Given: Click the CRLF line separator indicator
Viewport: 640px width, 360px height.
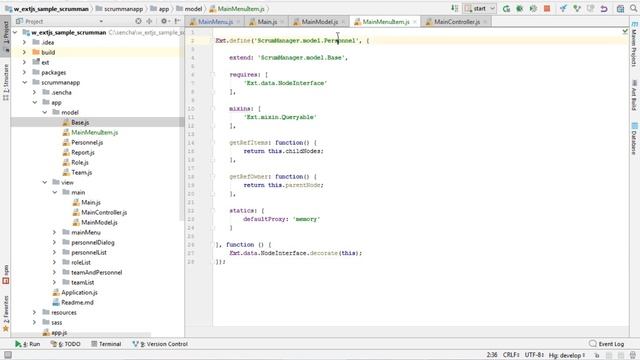Looking at the screenshot, I should tap(511, 355).
